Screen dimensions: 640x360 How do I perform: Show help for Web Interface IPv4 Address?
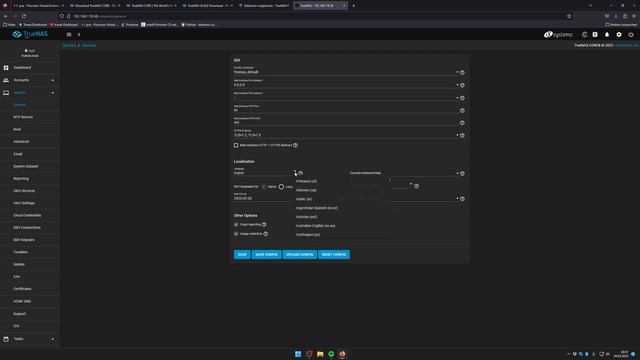coord(462,85)
